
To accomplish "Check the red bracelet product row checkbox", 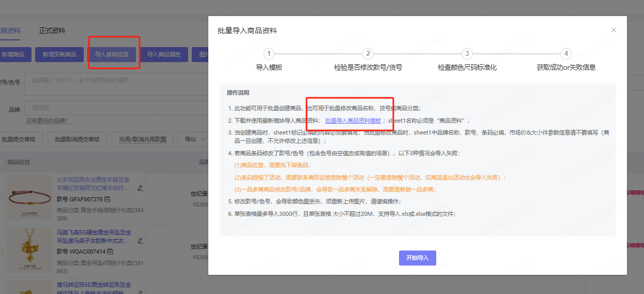I will point(2,199).
